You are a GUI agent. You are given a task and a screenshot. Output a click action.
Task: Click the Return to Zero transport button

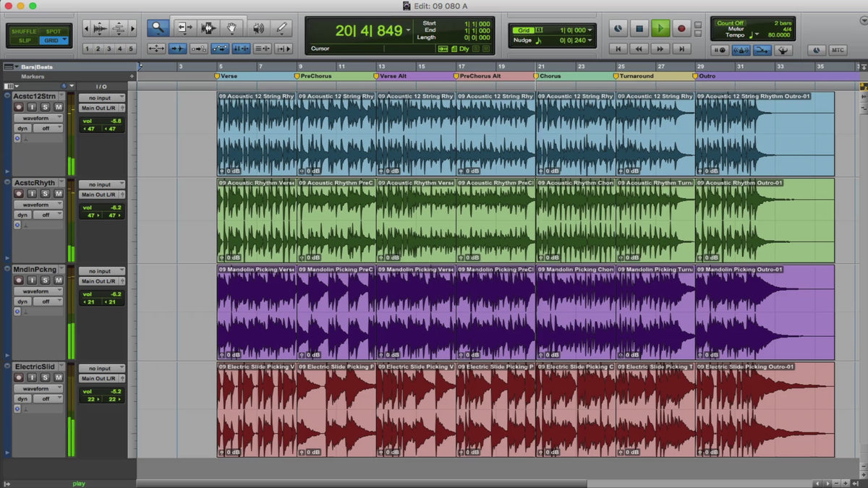[617, 49]
